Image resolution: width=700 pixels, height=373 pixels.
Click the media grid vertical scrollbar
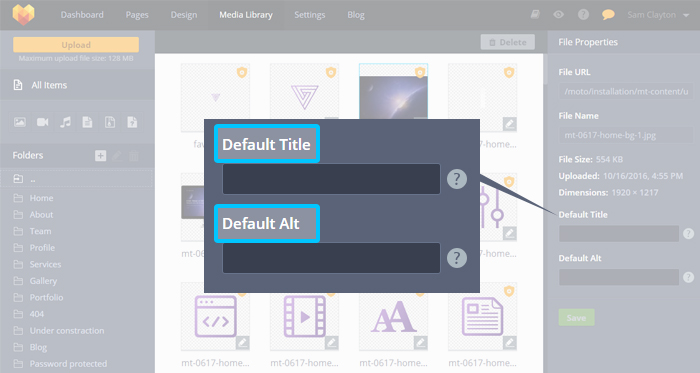click(546, 68)
